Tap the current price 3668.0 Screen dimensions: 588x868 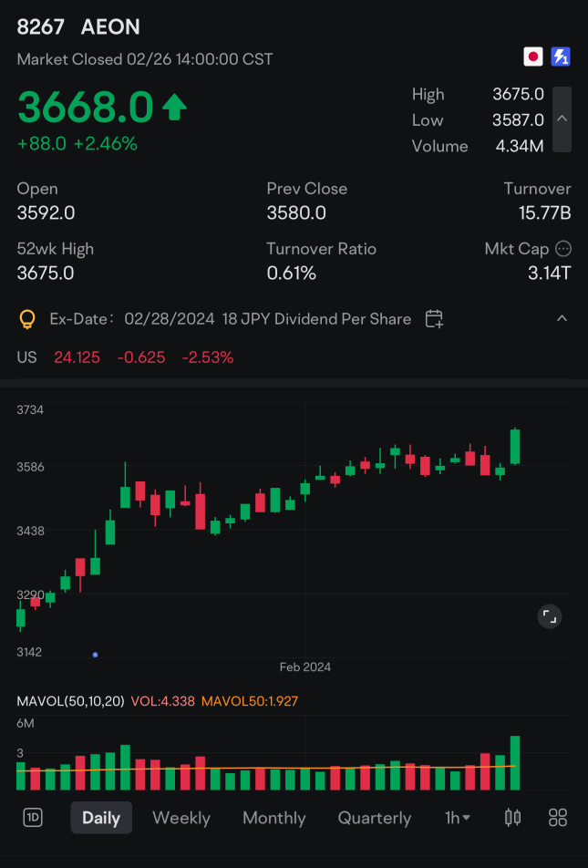tap(86, 107)
